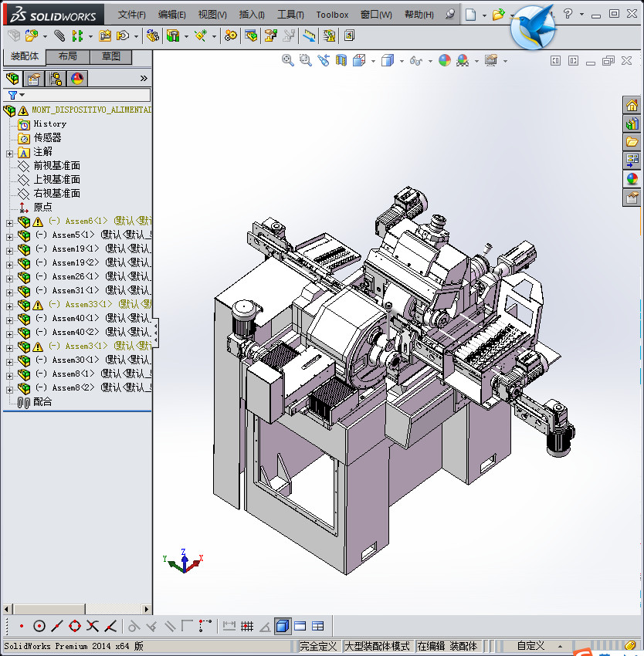Open the Appearances color ball in task pane
Image resolution: width=644 pixels, height=656 pixels.
[x=632, y=179]
